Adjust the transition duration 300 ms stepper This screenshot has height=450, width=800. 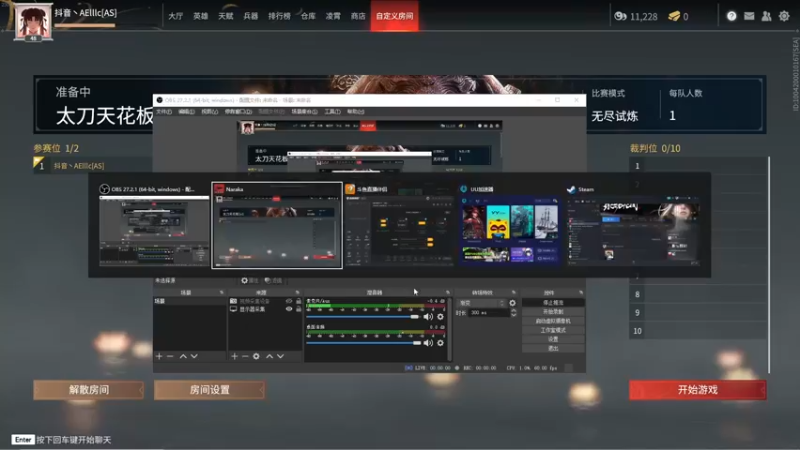pos(513,313)
